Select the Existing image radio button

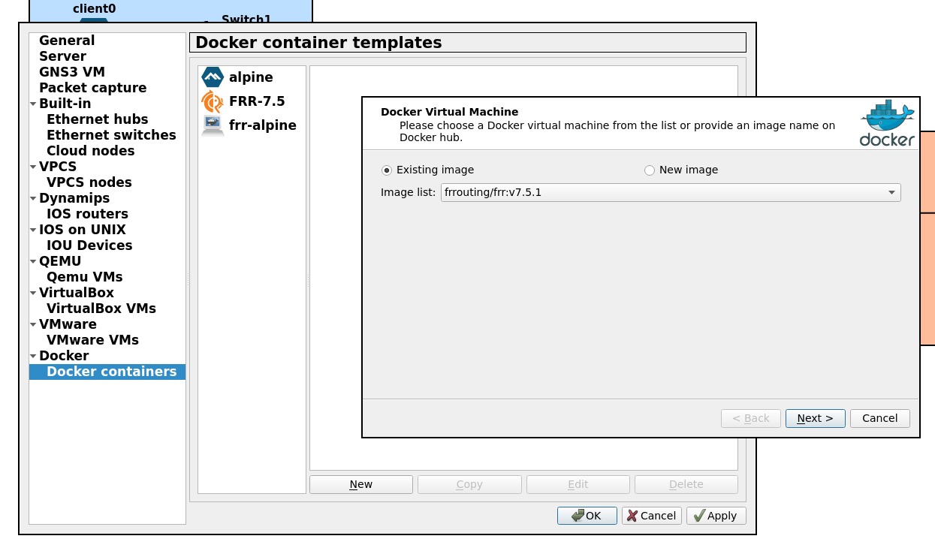coord(387,170)
